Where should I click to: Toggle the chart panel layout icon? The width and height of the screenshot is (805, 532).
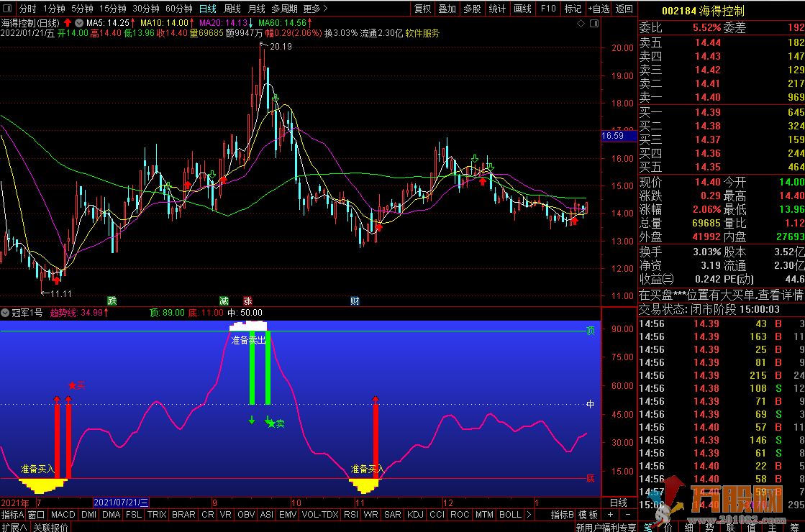click(594, 24)
